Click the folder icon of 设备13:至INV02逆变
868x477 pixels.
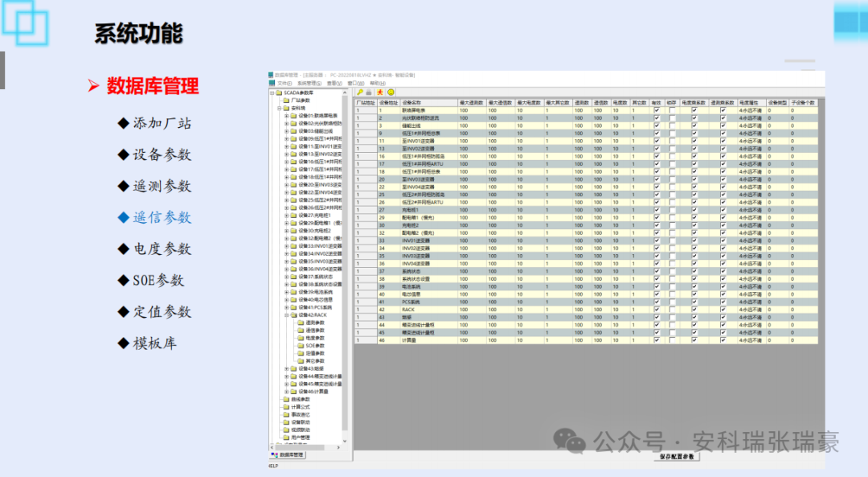point(294,154)
